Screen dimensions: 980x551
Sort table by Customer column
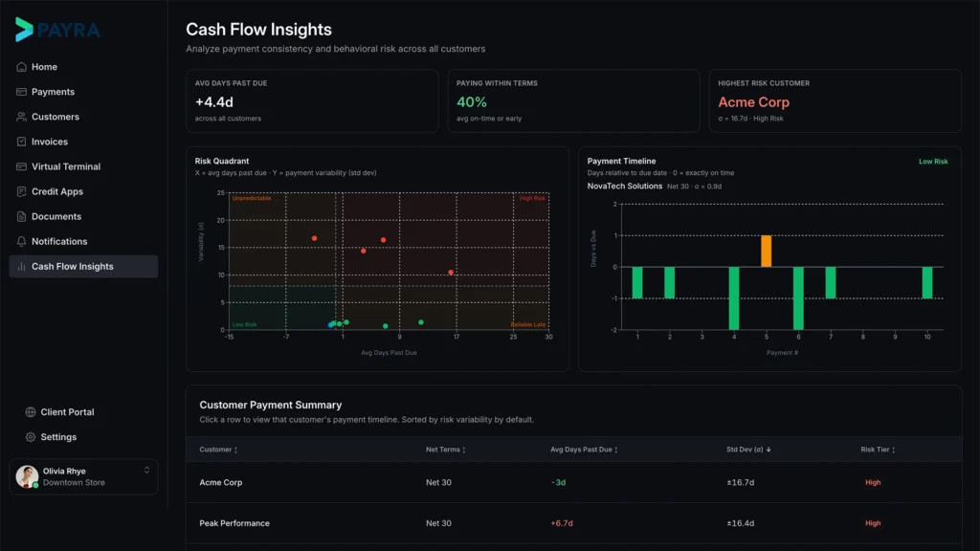click(x=218, y=450)
